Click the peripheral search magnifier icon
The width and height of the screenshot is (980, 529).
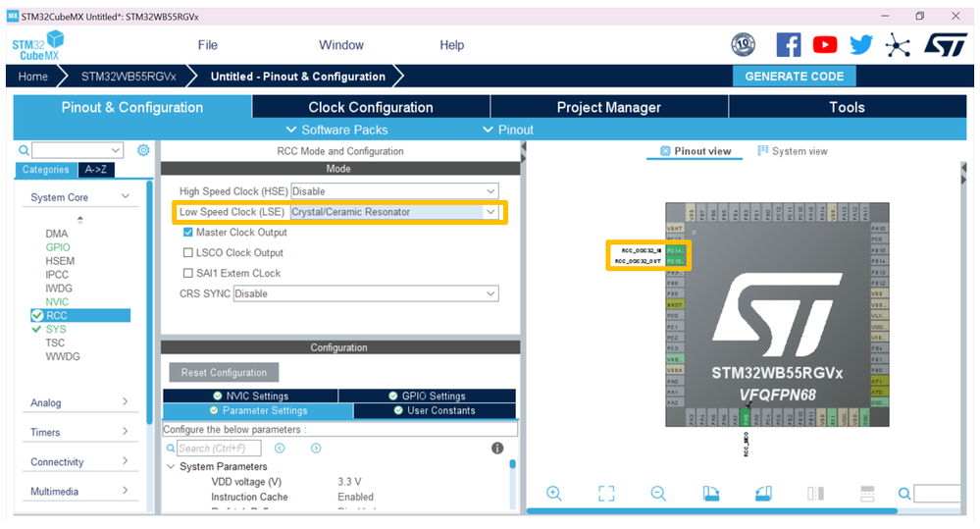(x=24, y=150)
